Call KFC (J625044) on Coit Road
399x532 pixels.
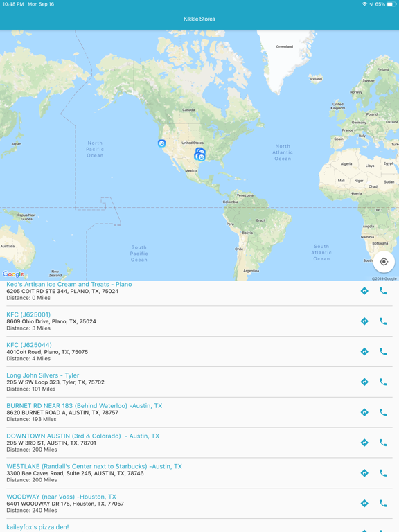click(x=383, y=351)
